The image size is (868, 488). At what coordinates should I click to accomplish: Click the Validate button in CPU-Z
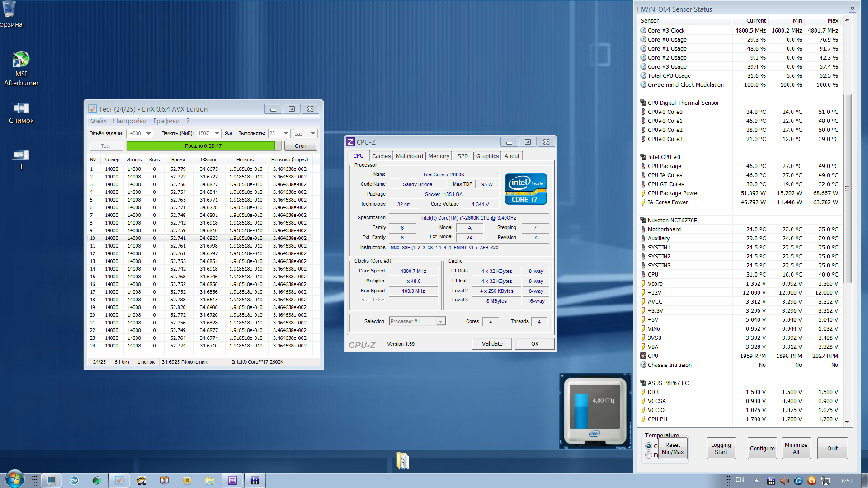click(x=492, y=344)
